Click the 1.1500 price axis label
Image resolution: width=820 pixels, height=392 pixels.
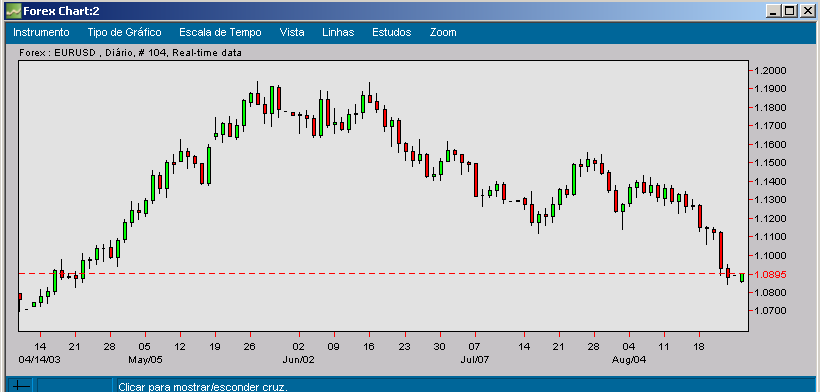(770, 163)
